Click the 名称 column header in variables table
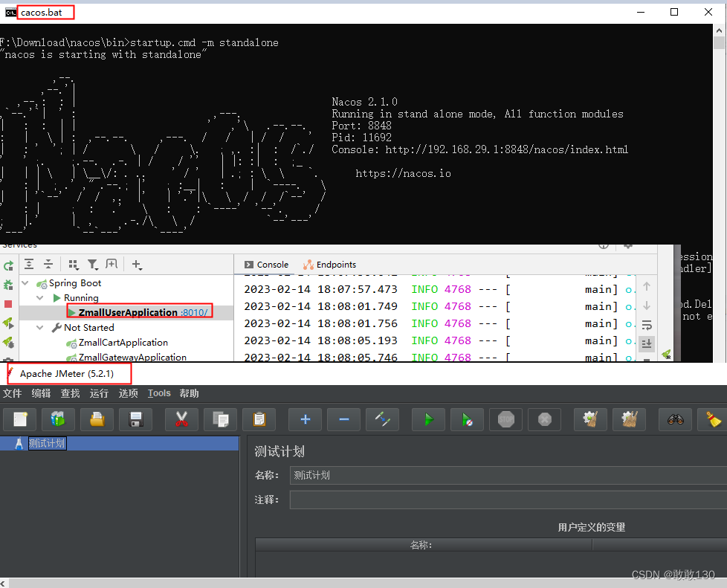727x588 pixels. pyautogui.click(x=423, y=545)
